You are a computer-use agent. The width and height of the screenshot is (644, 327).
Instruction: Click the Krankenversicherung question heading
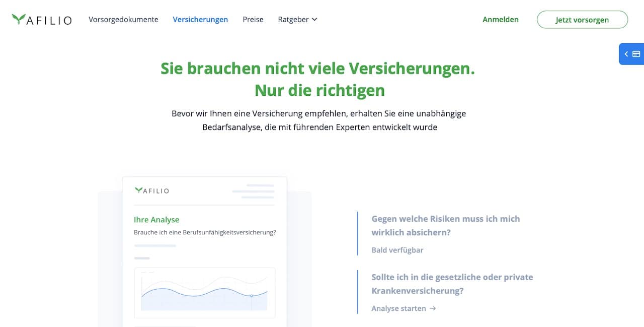[452, 284]
